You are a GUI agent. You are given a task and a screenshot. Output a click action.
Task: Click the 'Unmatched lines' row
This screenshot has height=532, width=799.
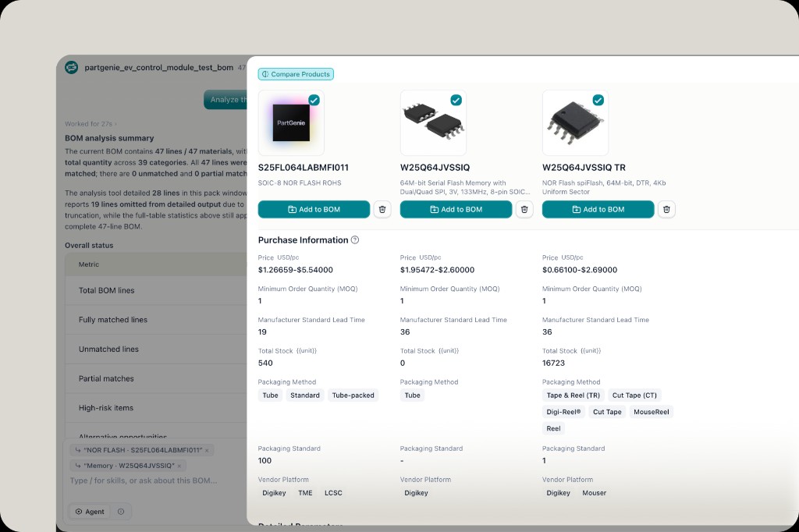pos(156,349)
